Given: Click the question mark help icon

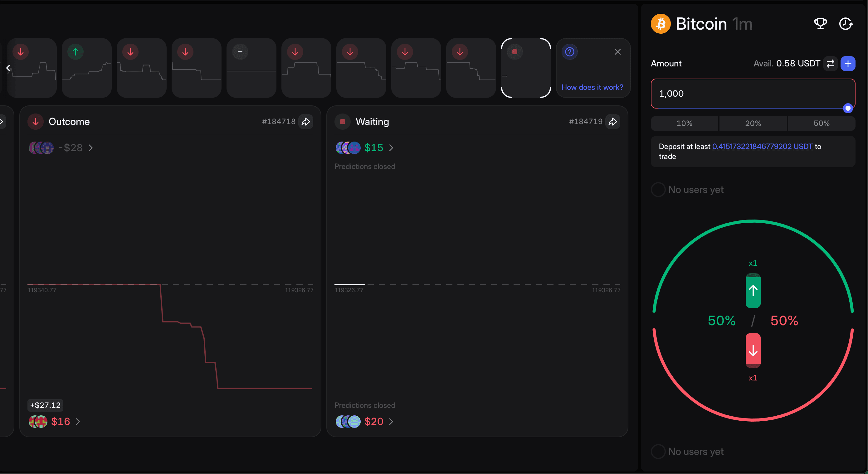Looking at the screenshot, I should click(x=569, y=52).
